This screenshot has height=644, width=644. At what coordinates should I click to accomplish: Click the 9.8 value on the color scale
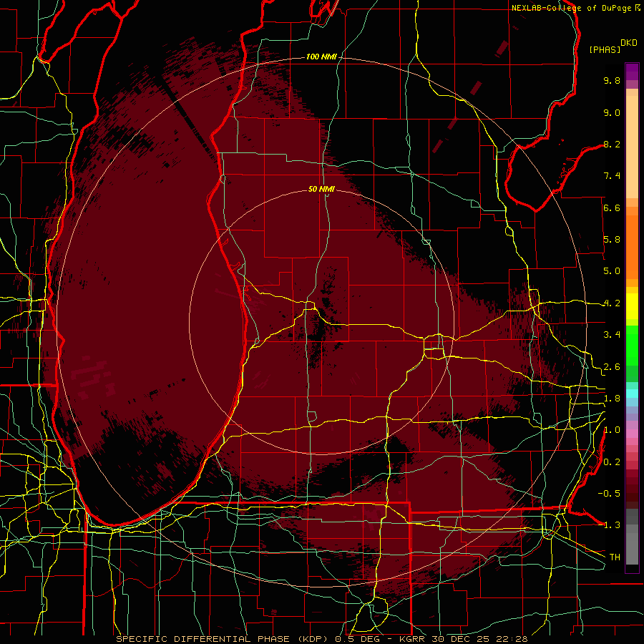point(612,80)
